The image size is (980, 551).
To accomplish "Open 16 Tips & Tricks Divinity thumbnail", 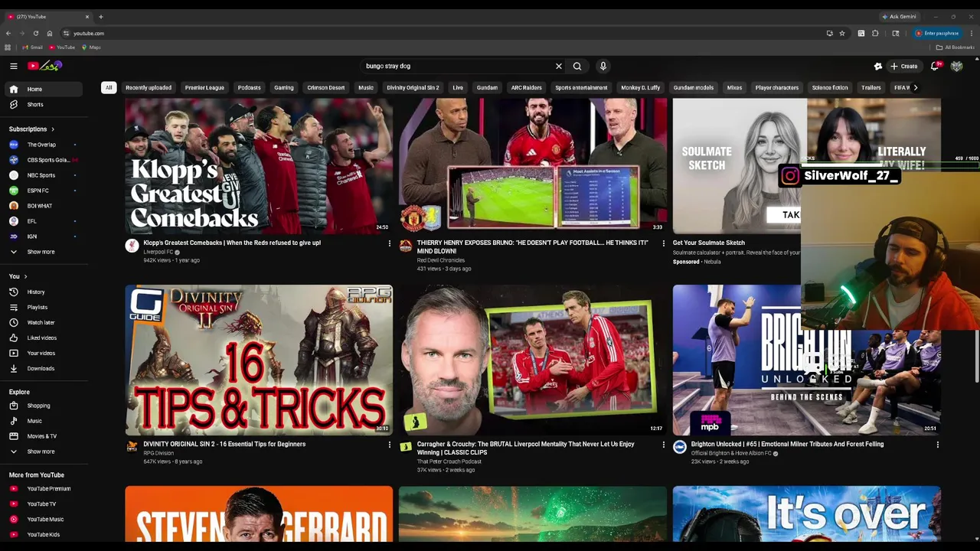I will 259,360.
